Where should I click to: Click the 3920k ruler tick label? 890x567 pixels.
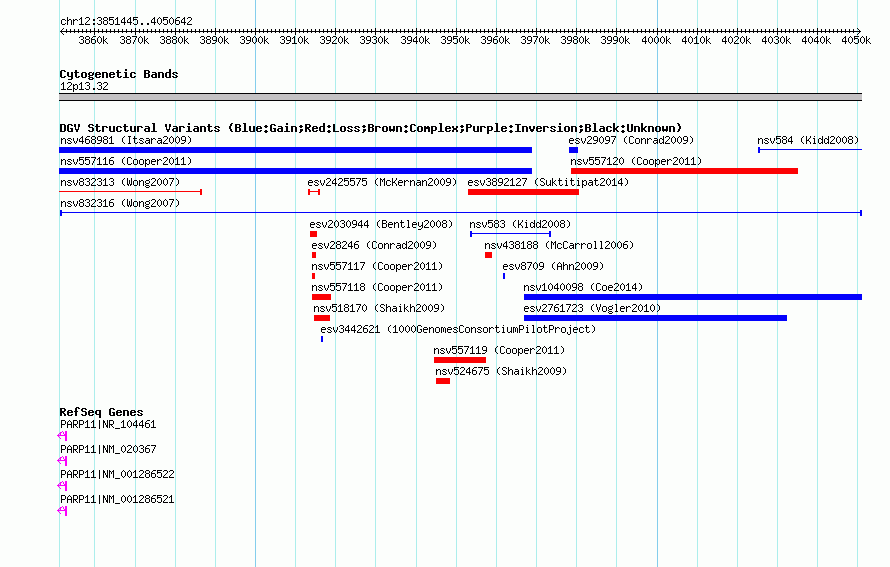334,40
